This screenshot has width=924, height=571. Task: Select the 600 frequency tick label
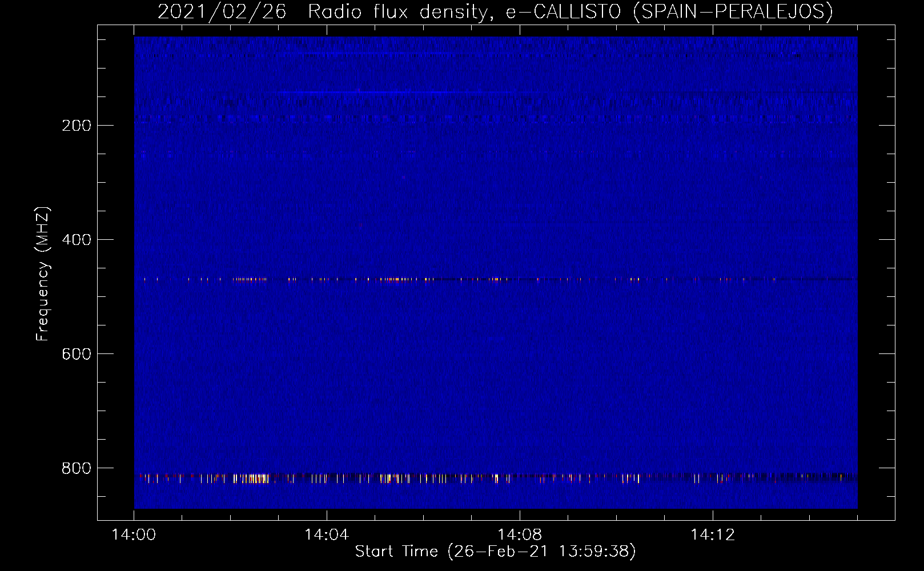pos(77,354)
